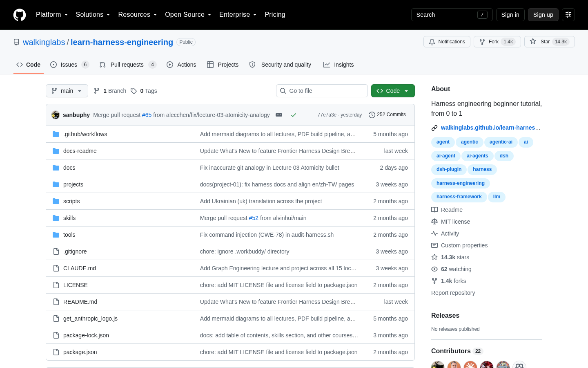Click the fork icon in Fork button
The image size is (588, 368).
(482, 42)
